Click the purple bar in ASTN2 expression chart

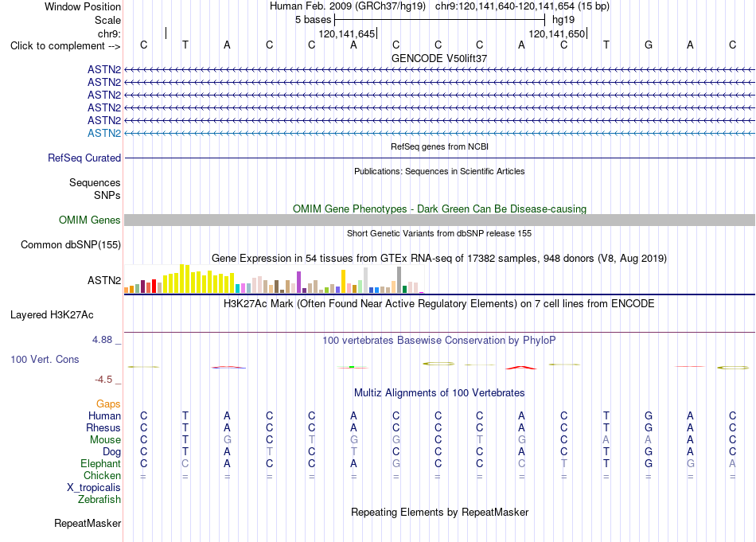point(299,282)
